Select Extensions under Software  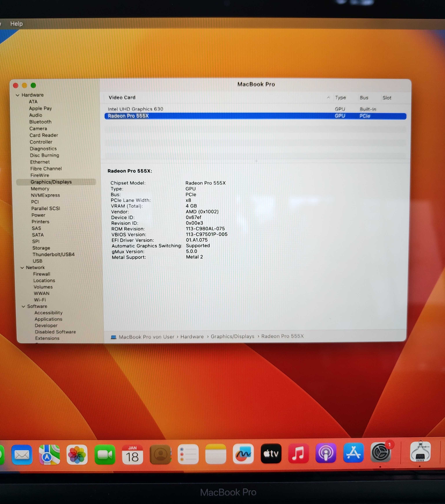point(47,338)
